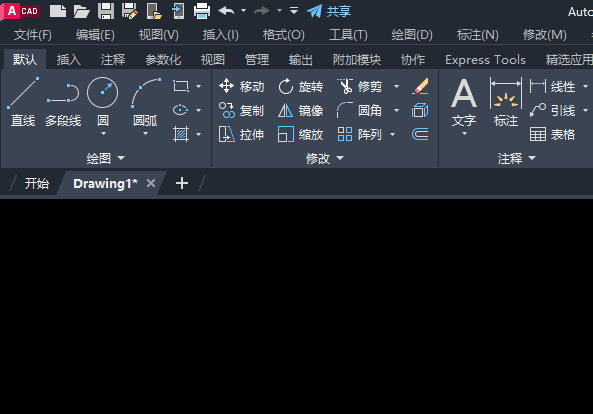Switch to the 插入 ribbon tab
This screenshot has height=414, width=593.
[69, 59]
